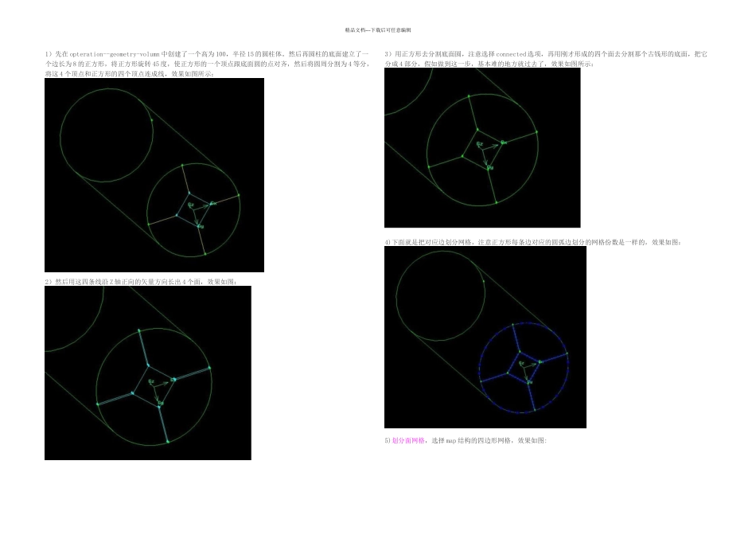Click the step 4 caption '下面就是把对应边划分网格'

(532, 242)
